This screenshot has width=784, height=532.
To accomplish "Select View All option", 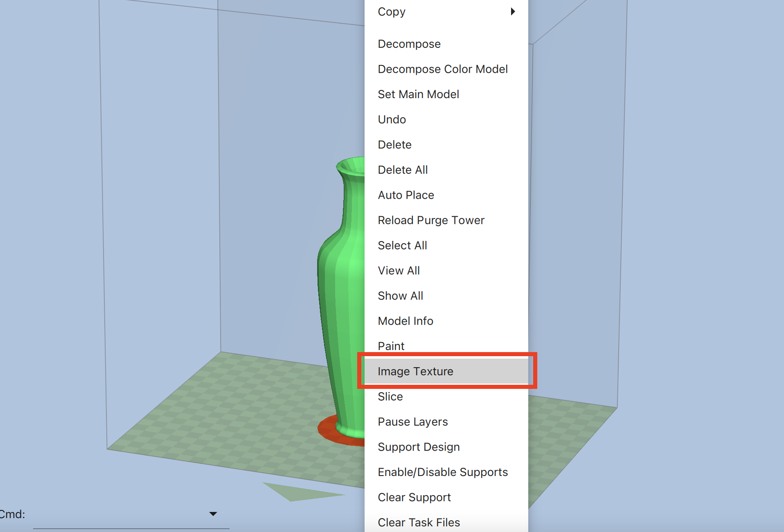I will [x=446, y=270].
